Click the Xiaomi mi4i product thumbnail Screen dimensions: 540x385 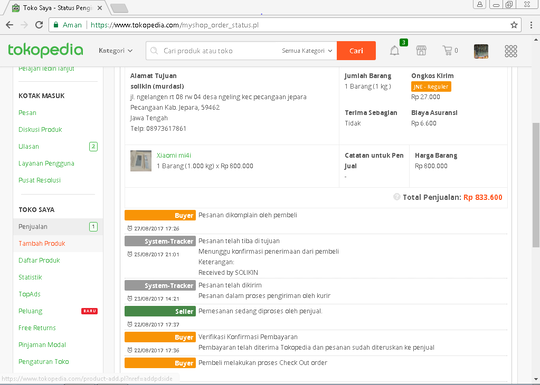click(x=141, y=160)
